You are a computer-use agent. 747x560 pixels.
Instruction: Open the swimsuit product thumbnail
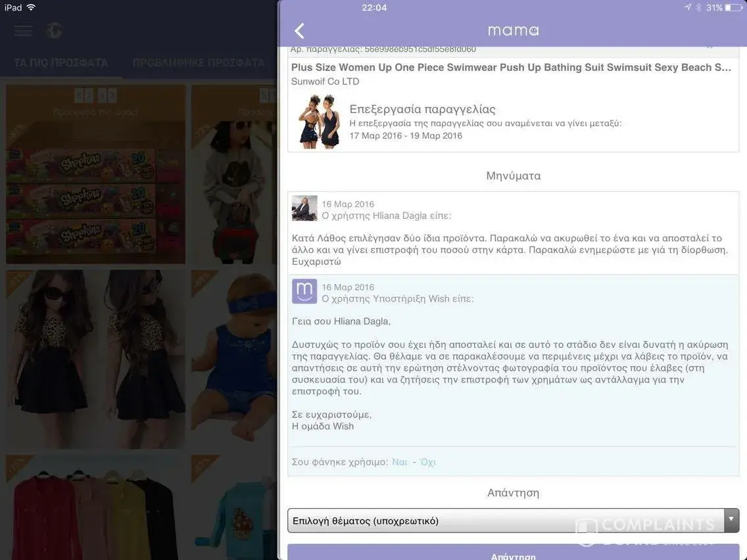pyautogui.click(x=319, y=122)
